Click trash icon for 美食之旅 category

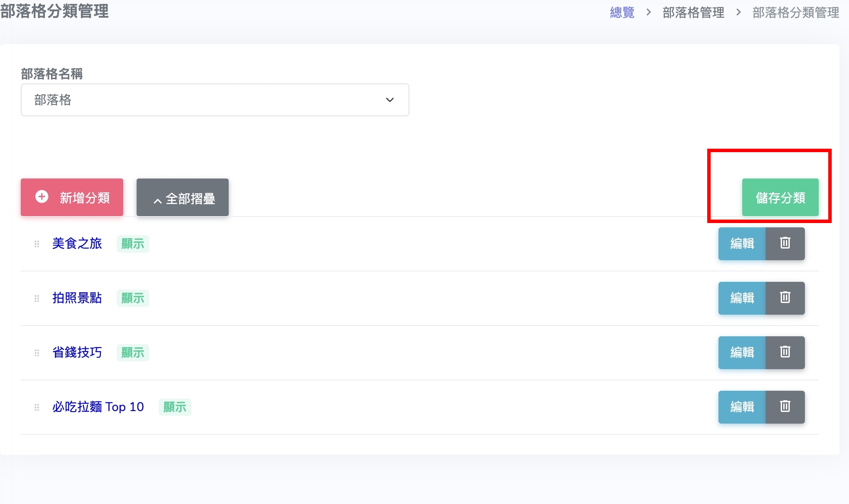(x=785, y=243)
